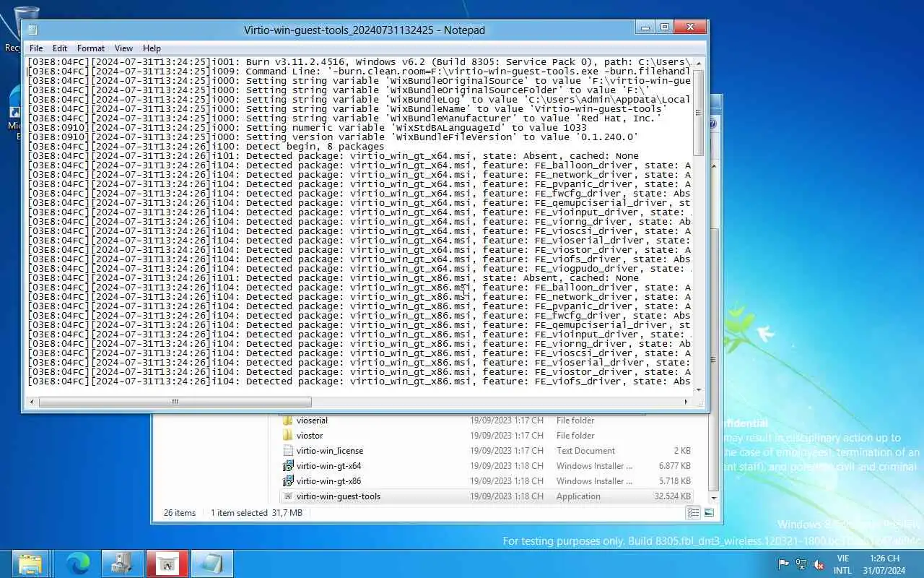Viewport: 924px width, 578px height.
Task: Click the viostor folder icon
Action: tap(288, 436)
